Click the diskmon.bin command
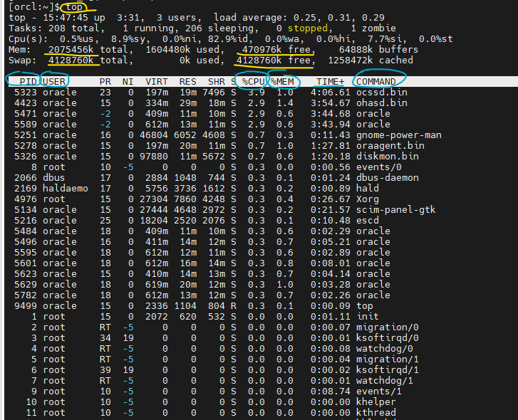Viewport: 518px width, 420px height. tap(387, 156)
